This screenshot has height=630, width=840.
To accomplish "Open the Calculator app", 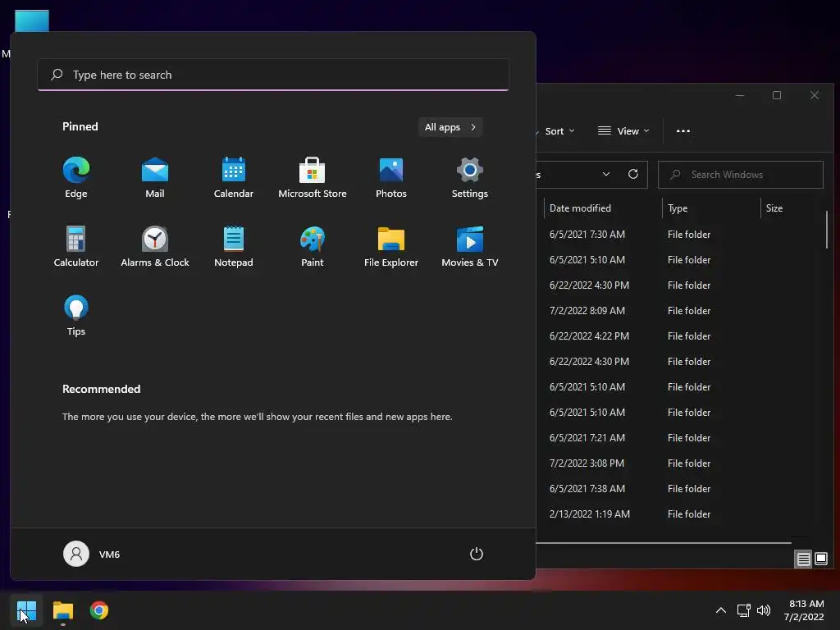I will [x=76, y=246].
